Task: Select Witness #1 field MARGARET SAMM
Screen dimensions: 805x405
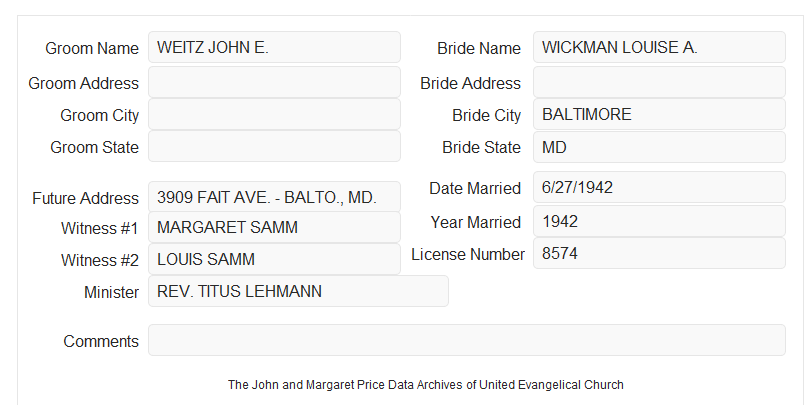Action: (x=274, y=227)
